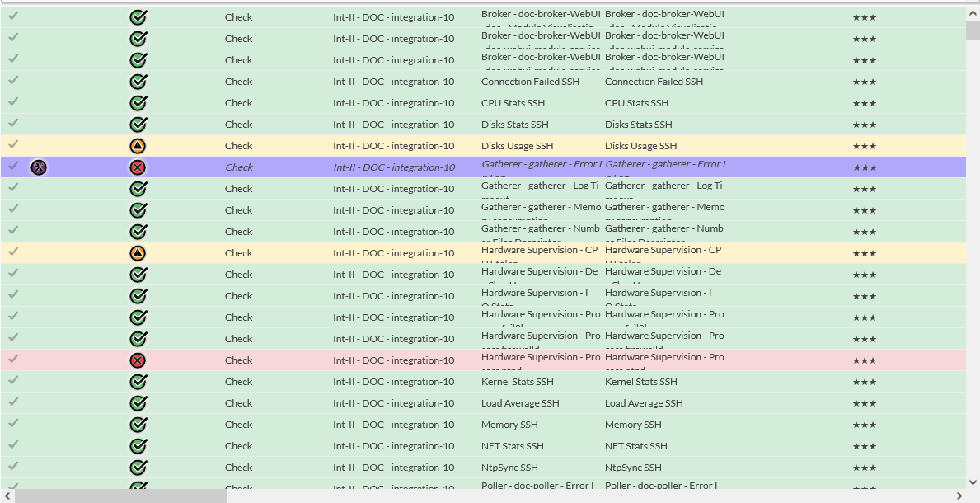Click the horizontal scrollbar right arrow
Viewport: 980px width, 503px height.
click(959, 496)
